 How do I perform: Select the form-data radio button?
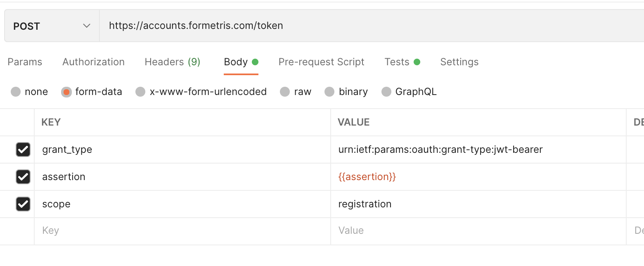(66, 92)
